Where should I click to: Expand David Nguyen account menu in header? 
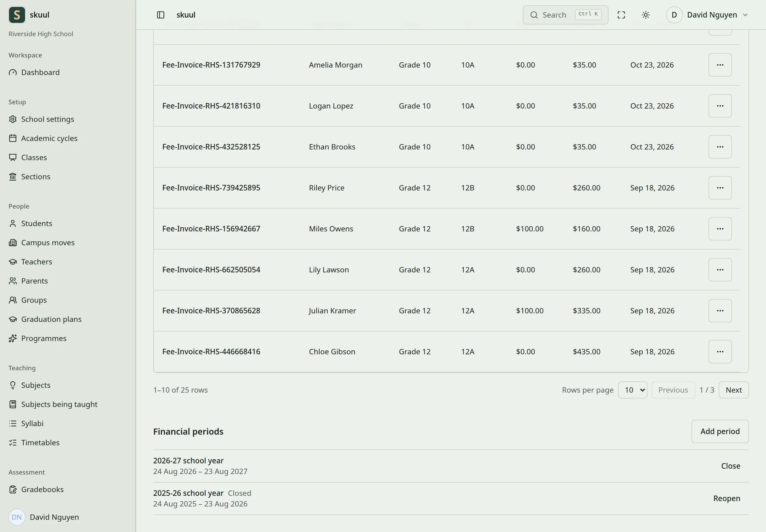(707, 15)
